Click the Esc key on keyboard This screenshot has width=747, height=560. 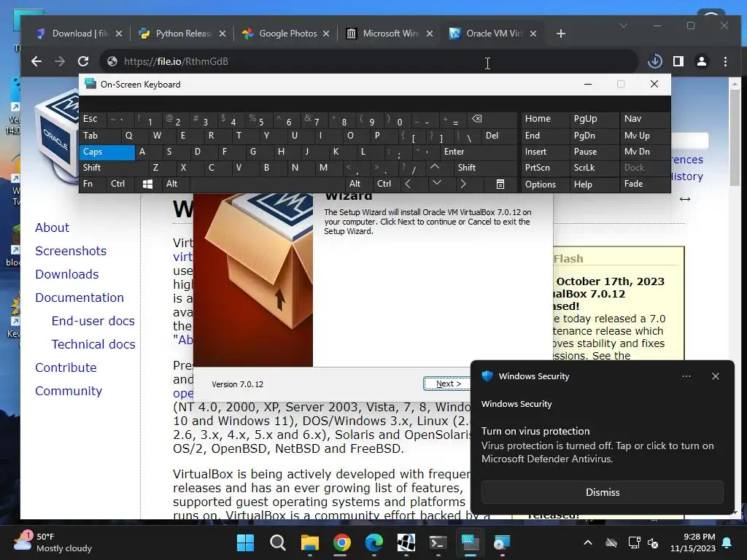[x=93, y=119]
